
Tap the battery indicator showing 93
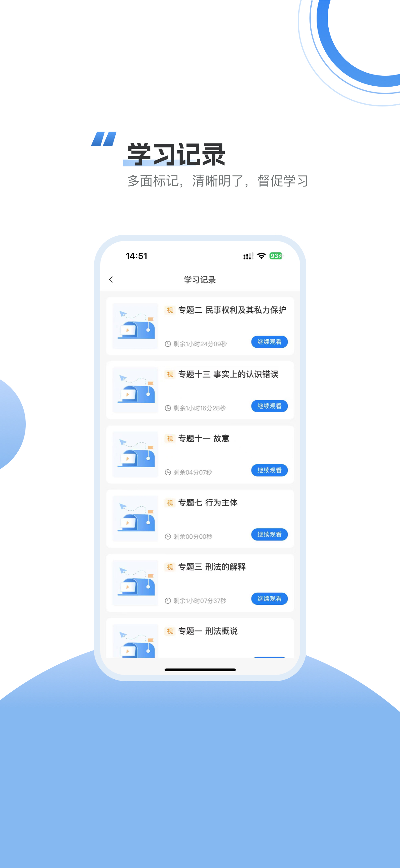pos(276,256)
